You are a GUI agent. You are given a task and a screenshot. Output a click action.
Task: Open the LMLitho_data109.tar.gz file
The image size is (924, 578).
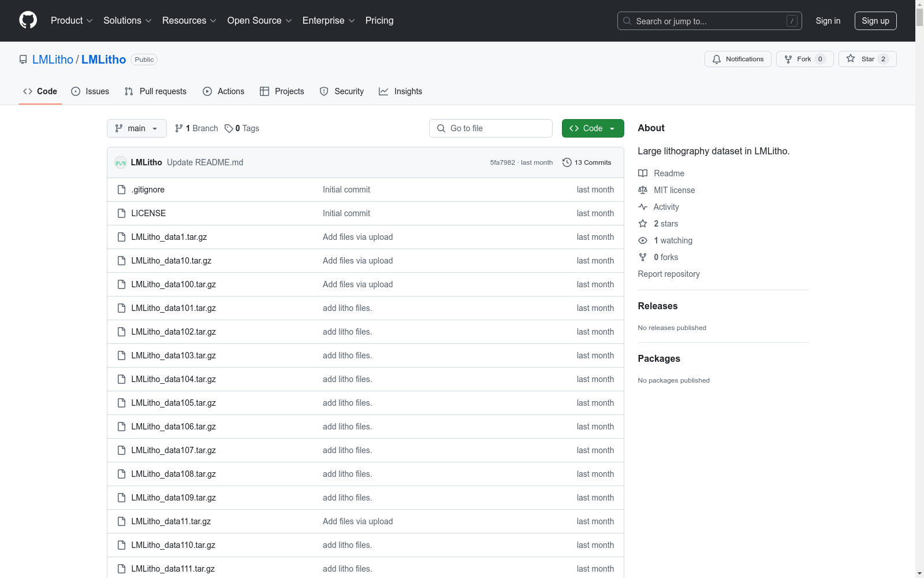(173, 498)
